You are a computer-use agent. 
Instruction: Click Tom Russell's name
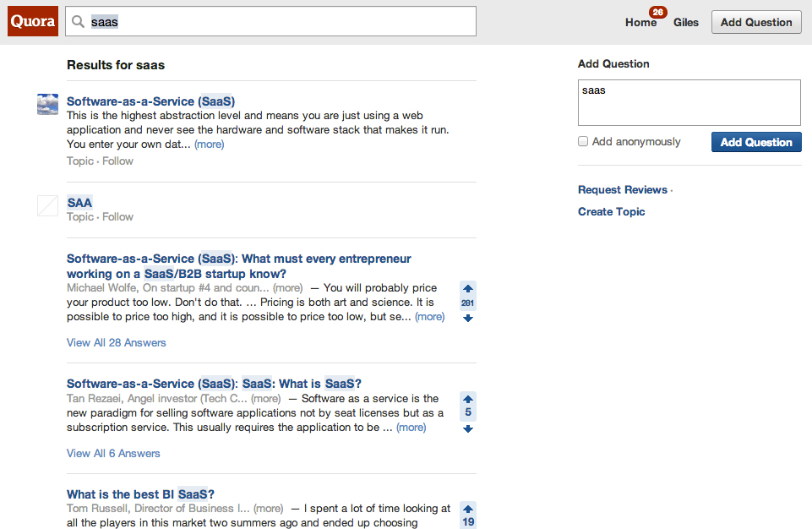pos(98,508)
